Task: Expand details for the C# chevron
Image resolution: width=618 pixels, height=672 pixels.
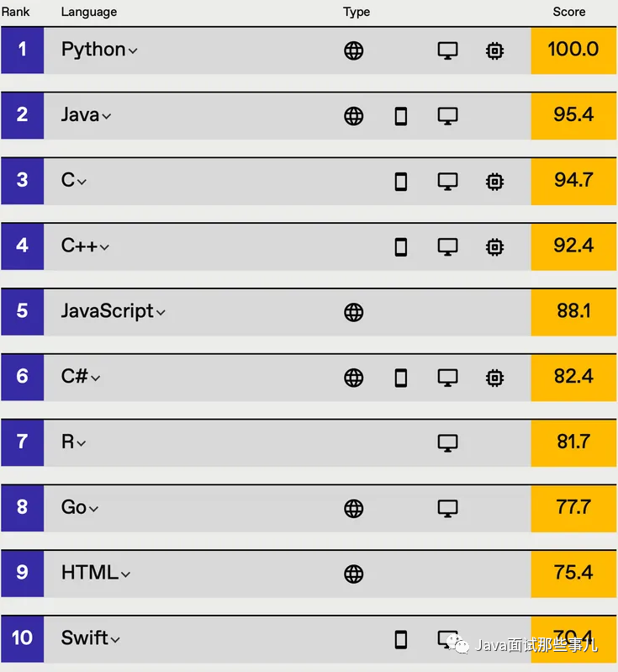Action: [96, 378]
